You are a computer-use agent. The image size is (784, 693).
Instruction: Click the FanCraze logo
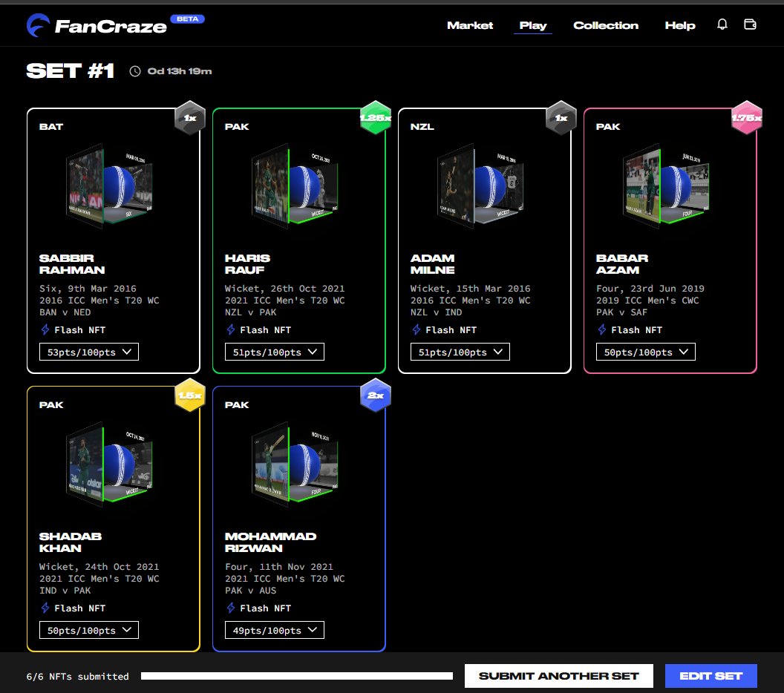click(x=97, y=25)
